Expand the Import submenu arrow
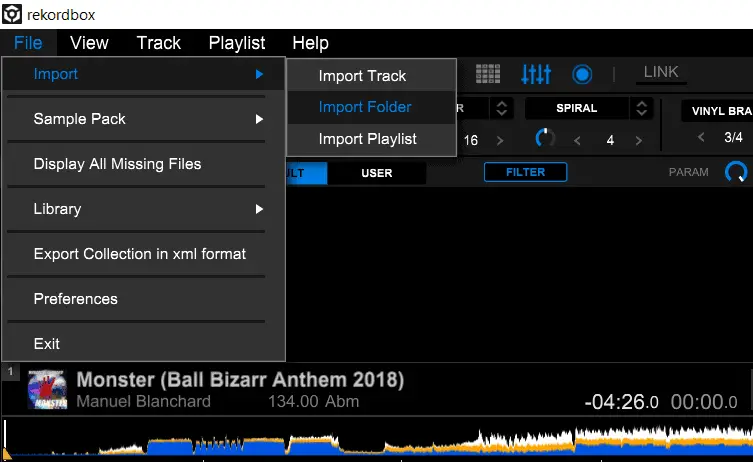Viewport: 753px width, 462px height. coord(259,74)
